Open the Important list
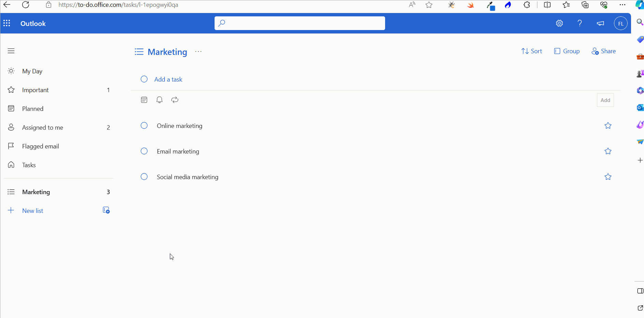Viewport: 644px width, 318px height. 35,90
